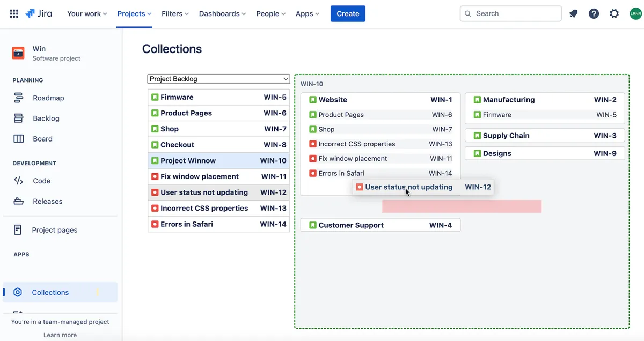Click the Code sidebar icon
Screen dimensions: 644x341
tap(18, 181)
